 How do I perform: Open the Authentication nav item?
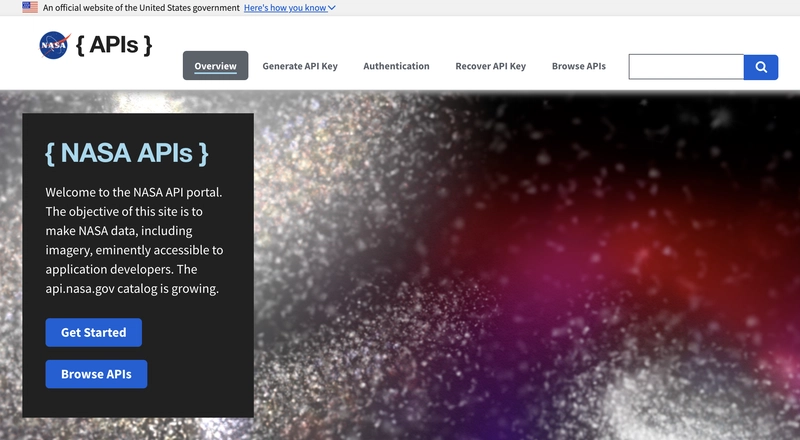pos(396,66)
